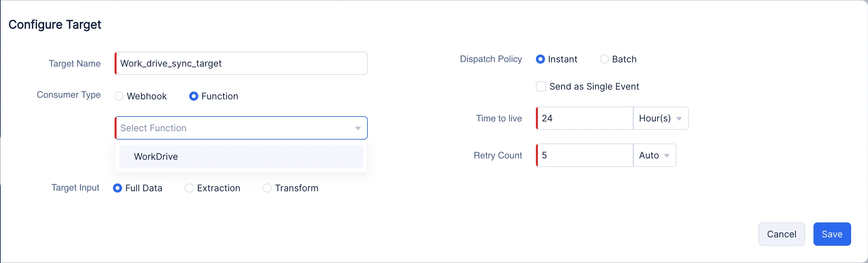
Task: Click the Hour(s) dropdown arrow icon
Action: [x=679, y=119]
